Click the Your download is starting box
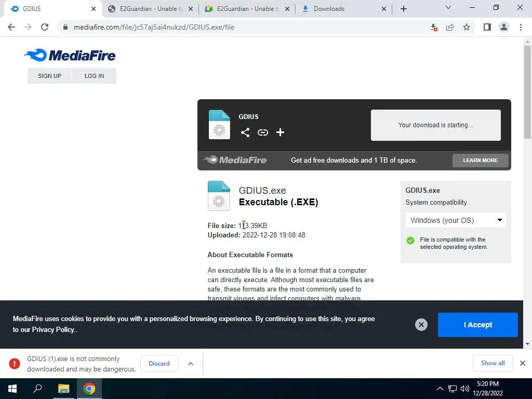 [436, 125]
